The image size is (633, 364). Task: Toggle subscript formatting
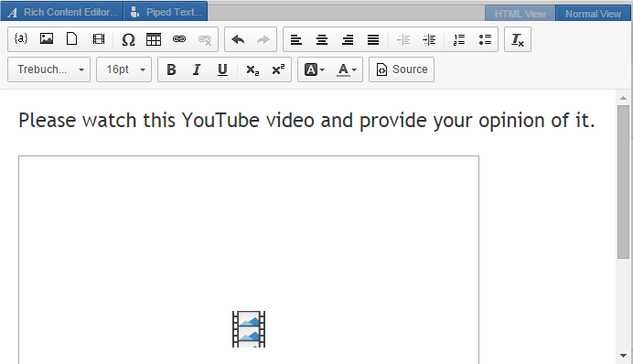[252, 70]
